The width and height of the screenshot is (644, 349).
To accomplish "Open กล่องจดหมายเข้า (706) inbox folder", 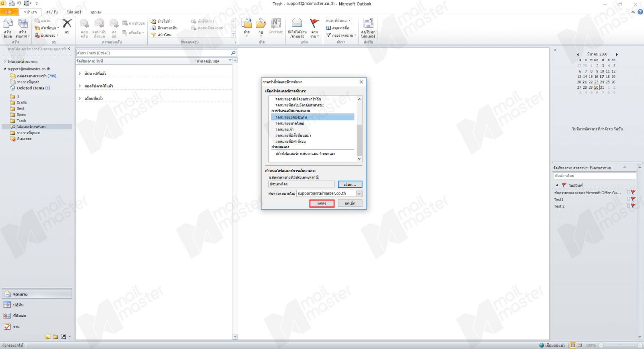I will 36,76.
